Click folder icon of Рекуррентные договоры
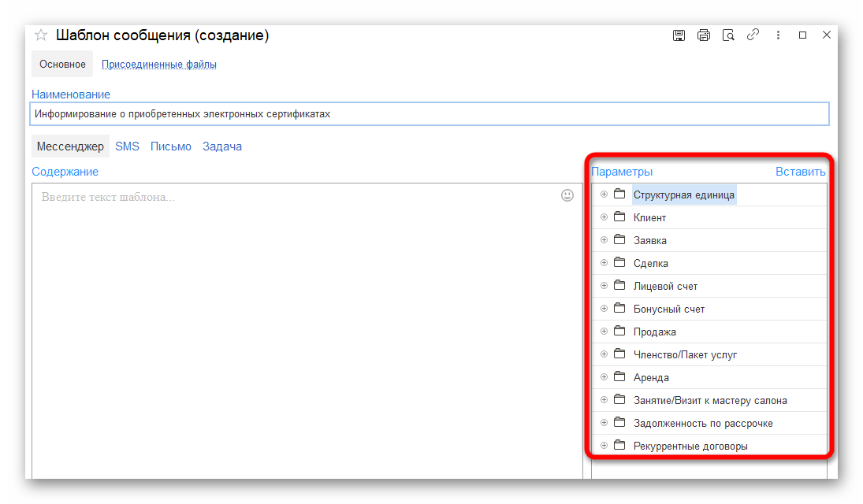Screen dimensions: 863x504 619,445
